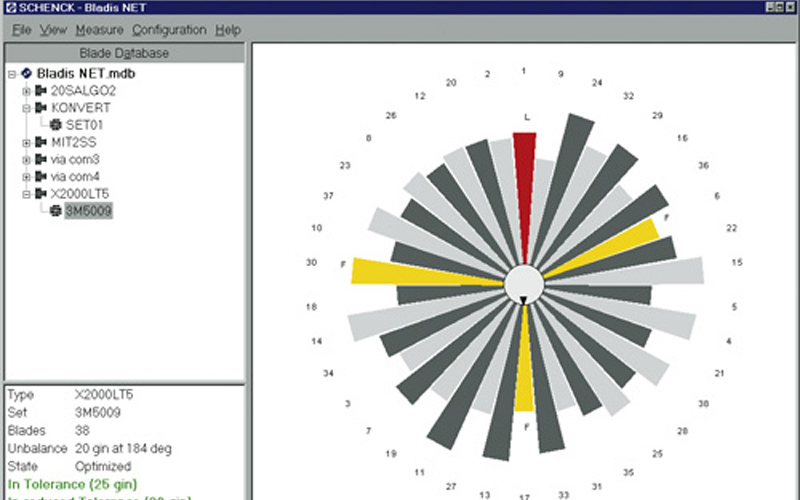Click blade number label 25
800x500 pixels.
pyautogui.click(x=658, y=454)
